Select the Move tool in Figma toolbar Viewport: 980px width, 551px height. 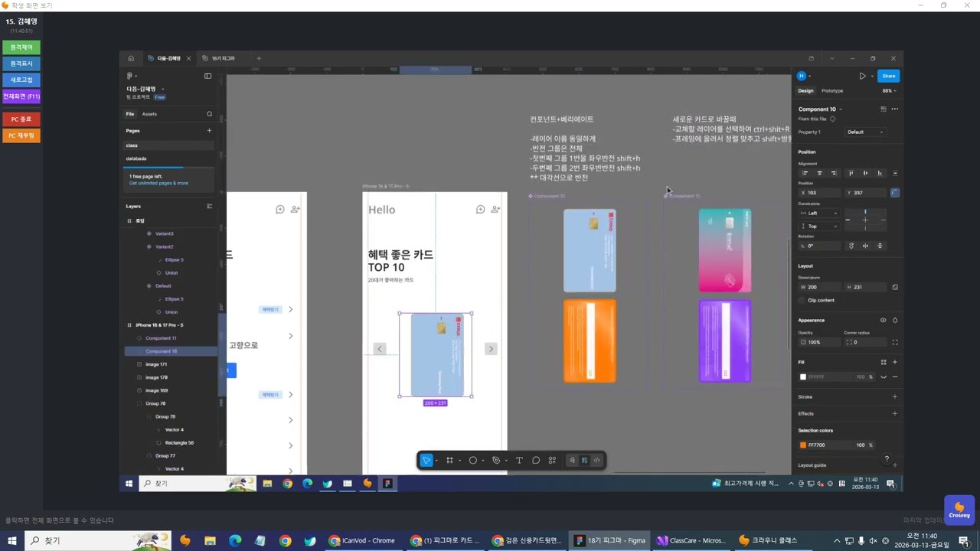click(426, 460)
